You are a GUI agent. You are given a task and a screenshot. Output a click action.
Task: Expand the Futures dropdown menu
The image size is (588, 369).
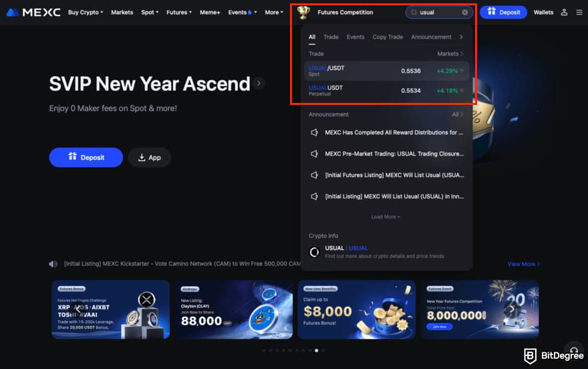pos(179,13)
